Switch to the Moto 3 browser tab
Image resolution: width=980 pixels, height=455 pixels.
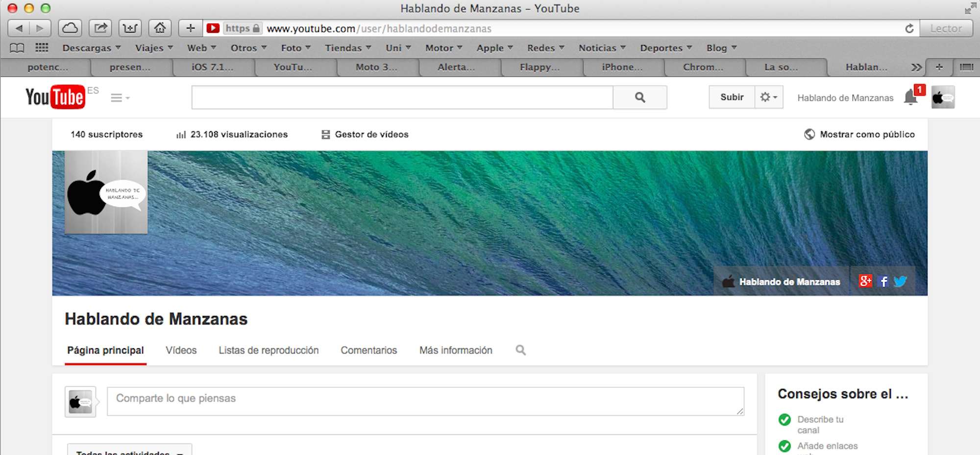[377, 67]
